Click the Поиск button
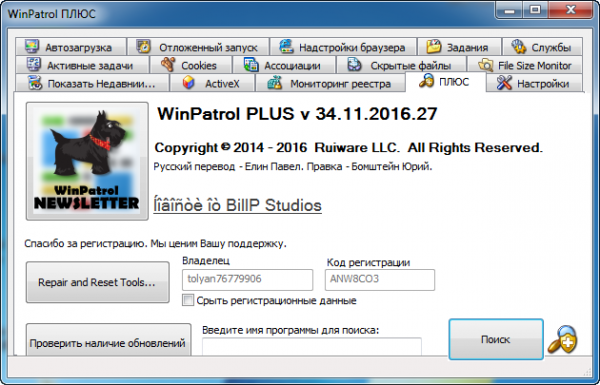Screen dimensions: 600x385 click(496, 339)
